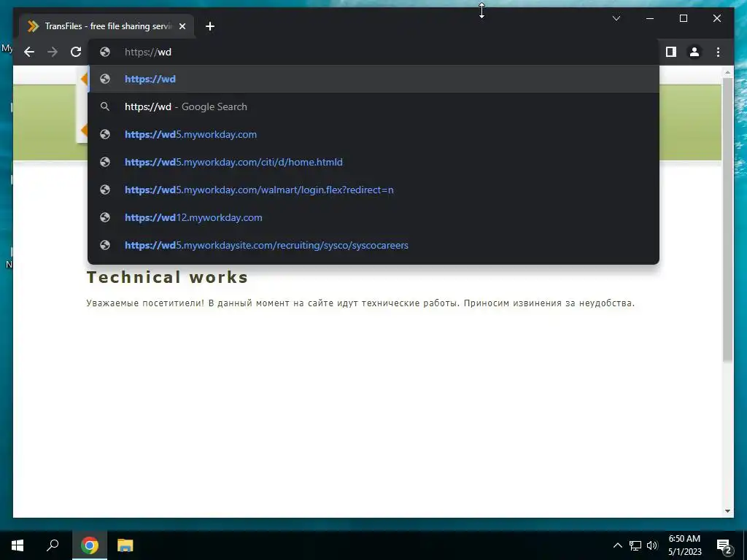Select the walmart login.flex suggestion

373,190
